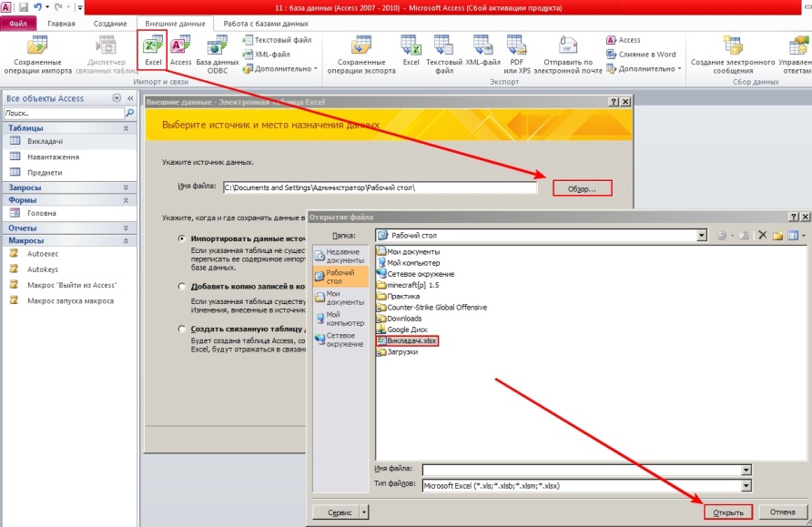Select the Downloads folder in file list
This screenshot has height=527, width=812.
[400, 319]
